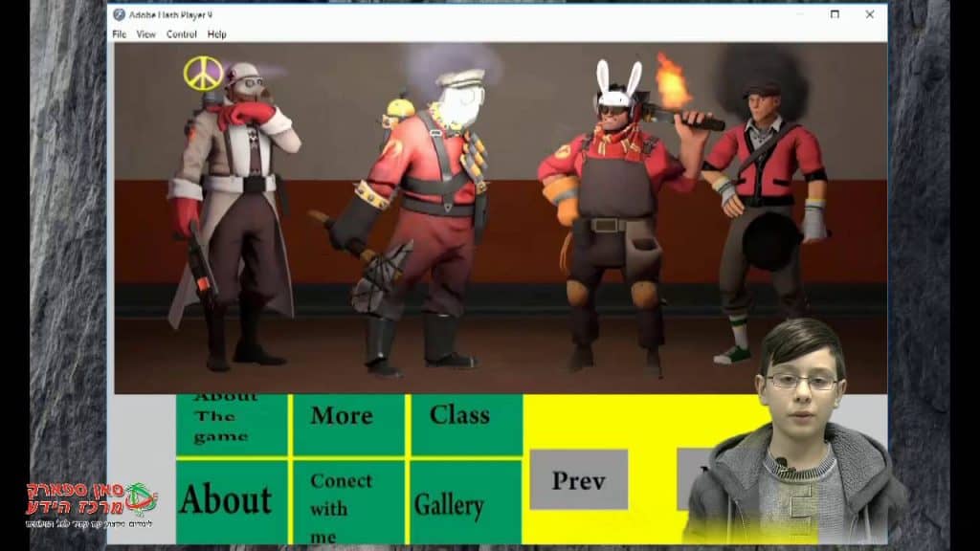Click the More button

pos(348,424)
